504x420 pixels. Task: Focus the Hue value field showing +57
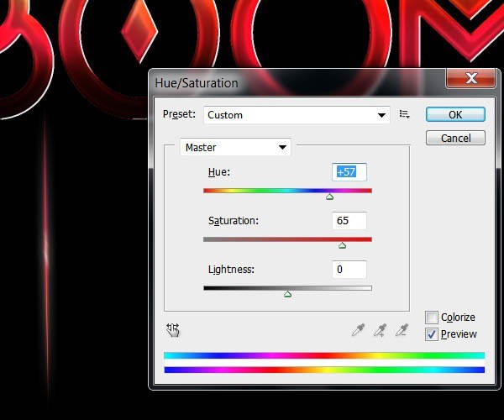click(349, 172)
